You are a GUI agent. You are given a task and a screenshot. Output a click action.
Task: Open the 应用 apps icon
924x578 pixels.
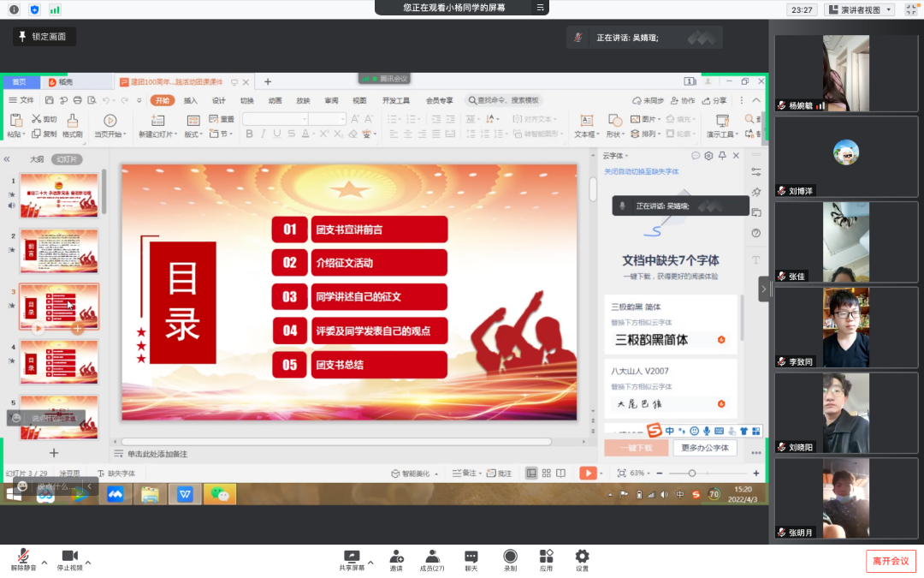coord(546,559)
